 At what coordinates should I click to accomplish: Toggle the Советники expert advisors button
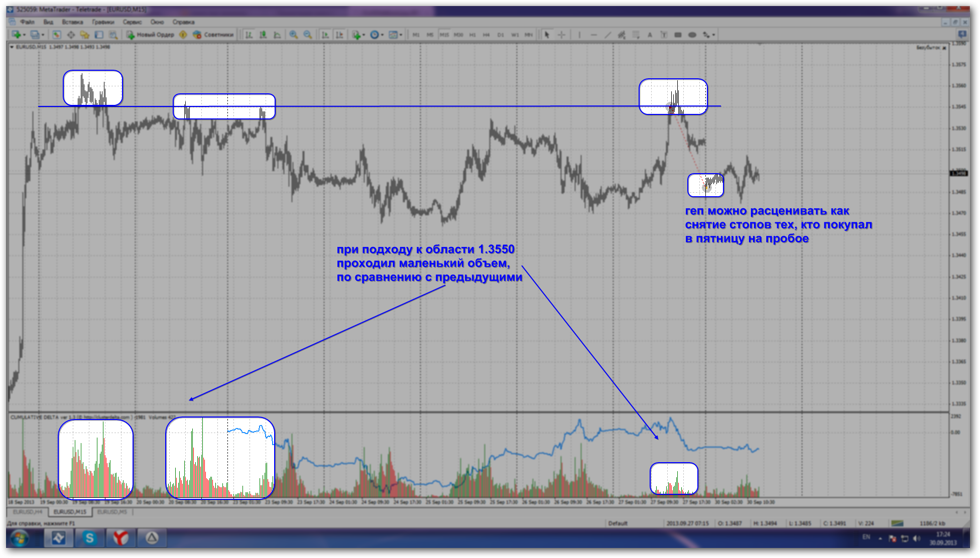[x=214, y=35]
